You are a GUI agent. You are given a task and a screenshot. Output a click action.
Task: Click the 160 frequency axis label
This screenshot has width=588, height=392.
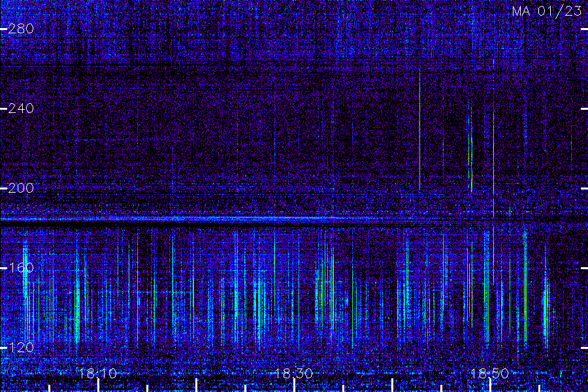click(21, 267)
